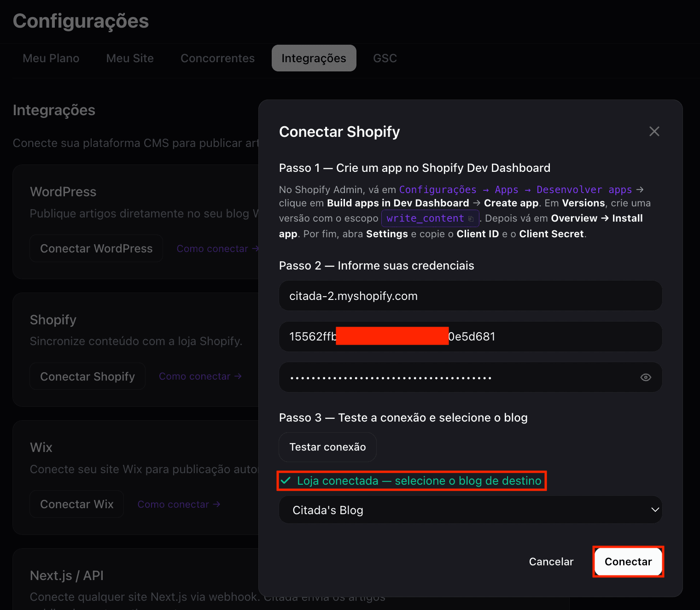Focus the Client ID input field

[x=471, y=336]
